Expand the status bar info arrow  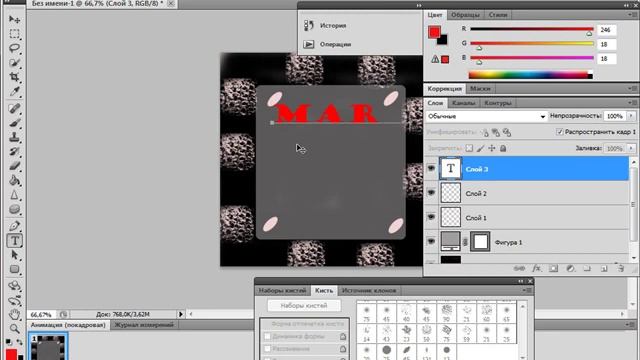(x=180, y=314)
